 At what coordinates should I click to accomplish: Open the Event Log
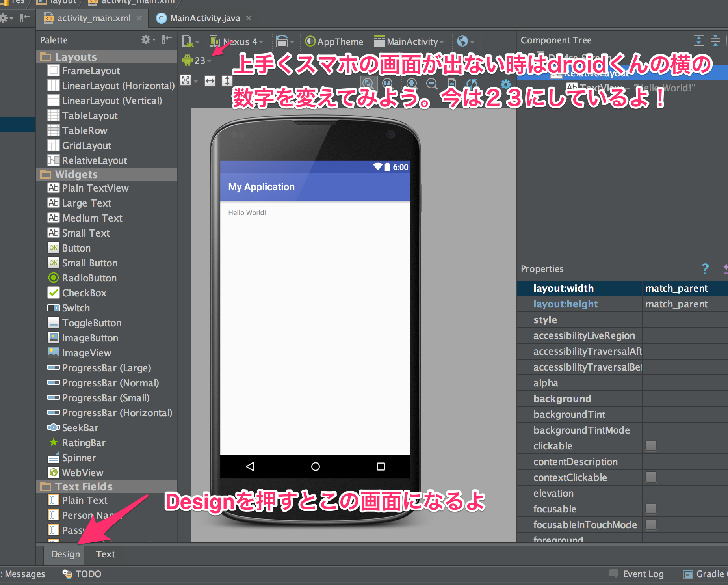637,574
